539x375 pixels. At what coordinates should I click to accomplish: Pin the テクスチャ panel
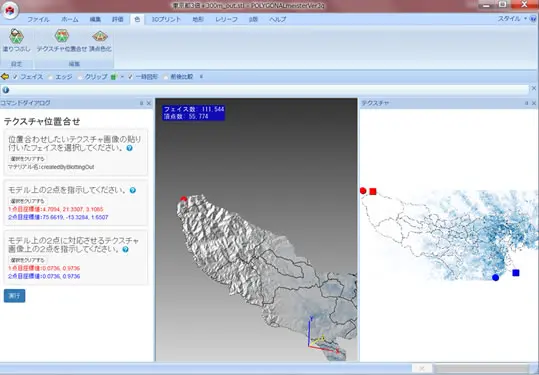(x=527, y=103)
